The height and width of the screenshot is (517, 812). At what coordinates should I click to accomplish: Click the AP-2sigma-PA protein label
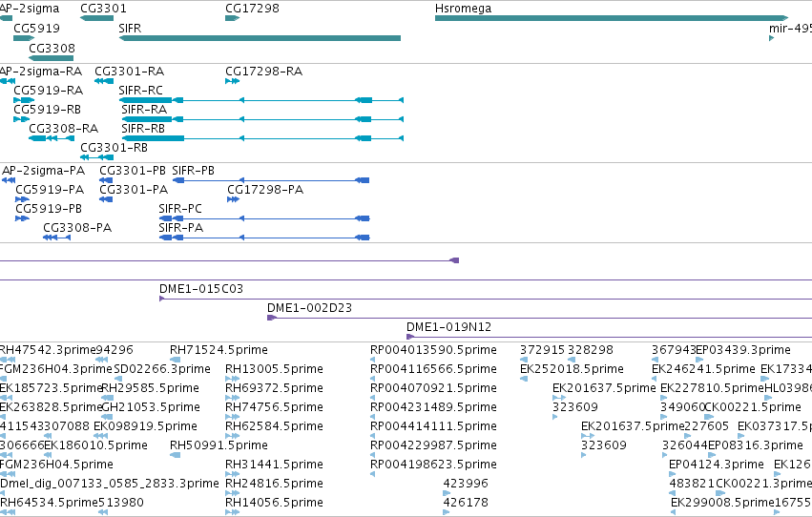pos(44,170)
